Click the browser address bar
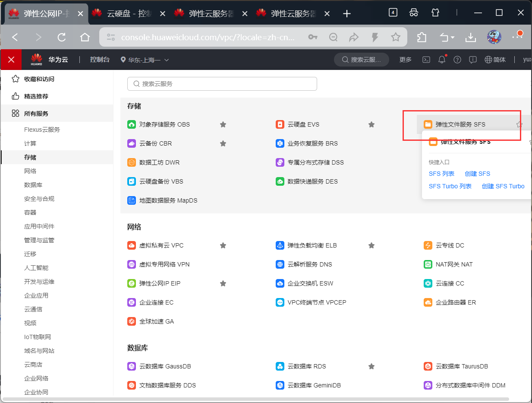Image resolution: width=532 pixels, height=403 pixels. coord(208,37)
